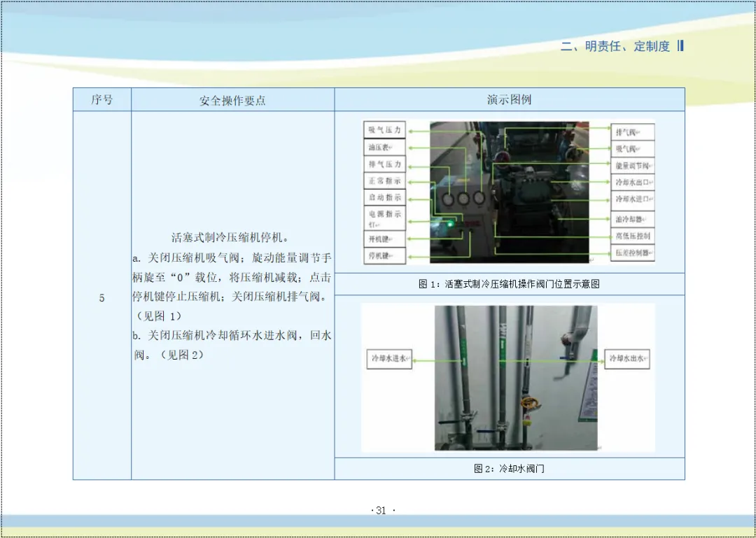Click the page number ·31·
The height and width of the screenshot is (538, 756).
(383, 511)
